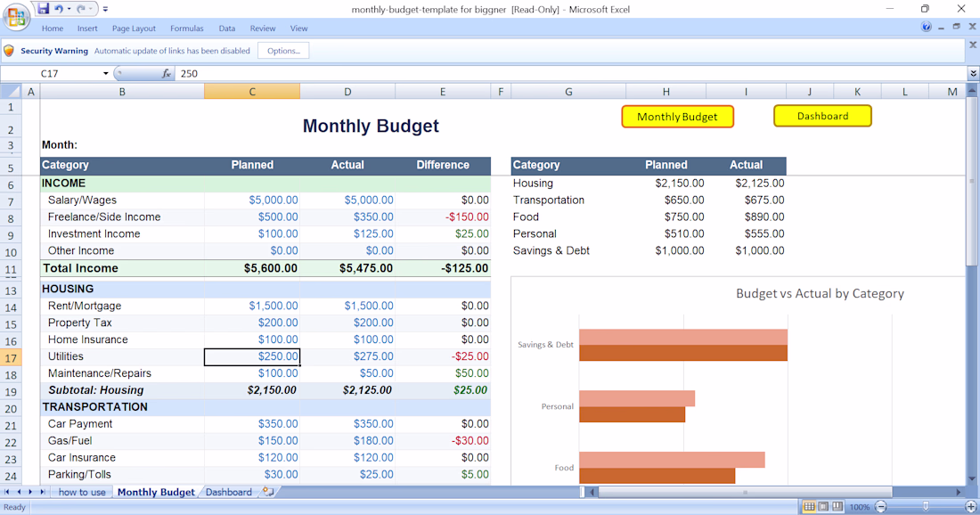Screen dimensions: 980x515
Task: Click the Insert Function fx icon
Action: pyautogui.click(x=167, y=74)
